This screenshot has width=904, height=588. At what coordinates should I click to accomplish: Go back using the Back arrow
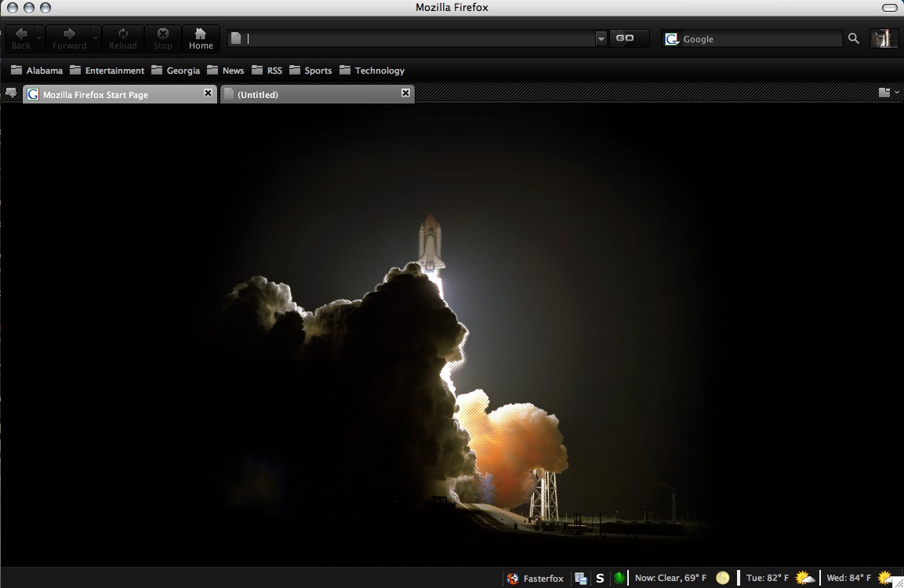[x=20, y=38]
